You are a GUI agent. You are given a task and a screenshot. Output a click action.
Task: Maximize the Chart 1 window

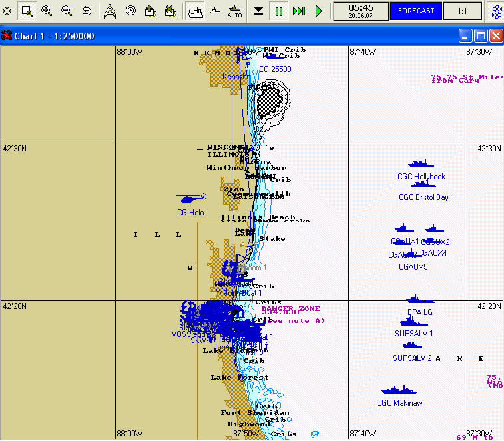click(481, 36)
